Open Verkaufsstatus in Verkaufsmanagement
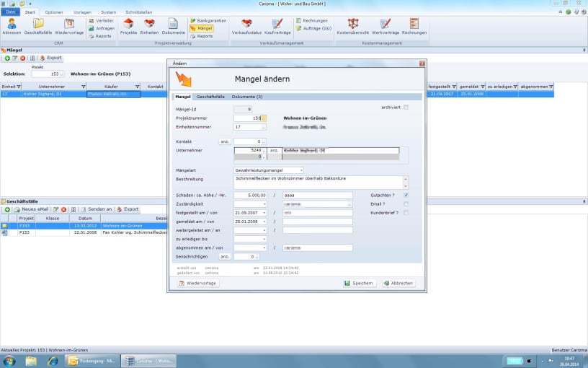The image size is (588, 368). point(246,27)
